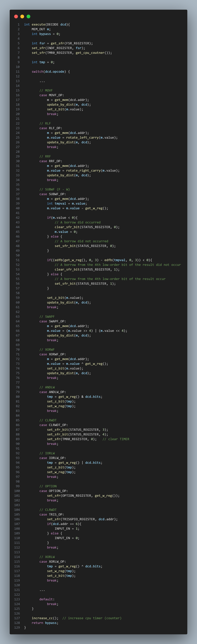Select "case TRIS_OP:" label
The image size is (197, 644).
click(x=52, y=515)
